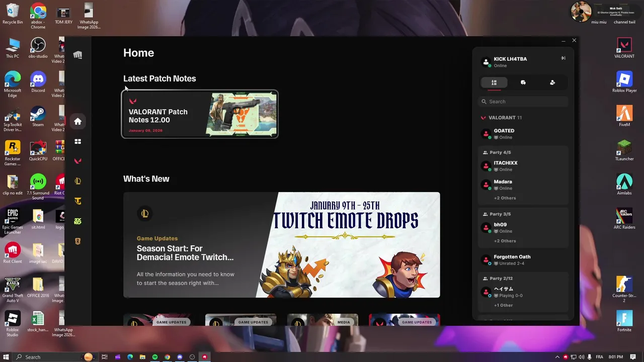Minimize the Riot Client window
The image size is (644, 362).
563,40
